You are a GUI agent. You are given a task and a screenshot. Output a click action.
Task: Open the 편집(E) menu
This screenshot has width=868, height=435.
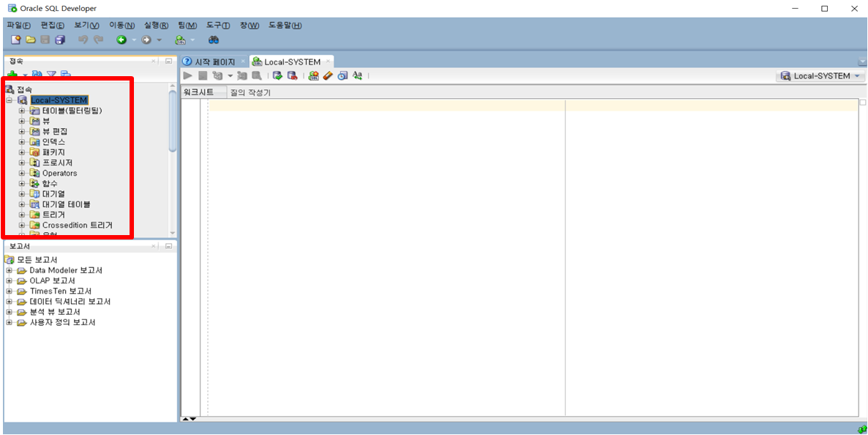53,26
